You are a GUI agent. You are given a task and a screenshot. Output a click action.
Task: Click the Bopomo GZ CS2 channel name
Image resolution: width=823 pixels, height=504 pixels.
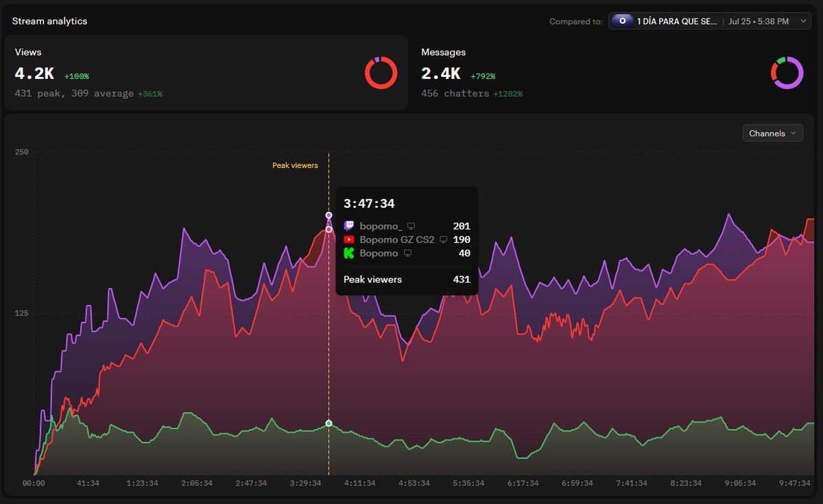tap(397, 239)
